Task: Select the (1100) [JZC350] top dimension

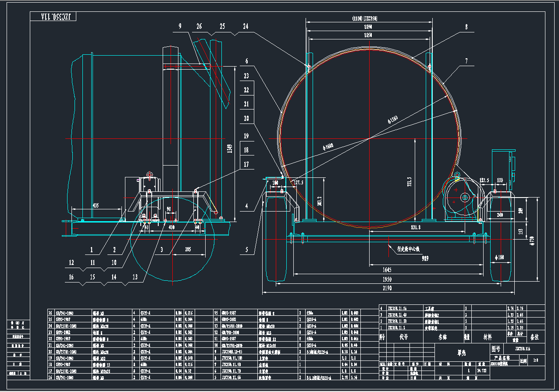Action: click(x=365, y=19)
